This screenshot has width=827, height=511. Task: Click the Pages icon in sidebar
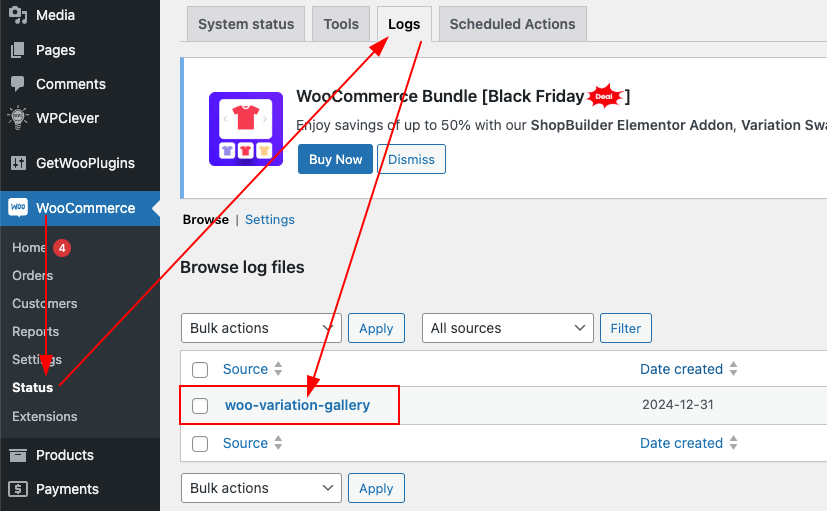click(18, 50)
